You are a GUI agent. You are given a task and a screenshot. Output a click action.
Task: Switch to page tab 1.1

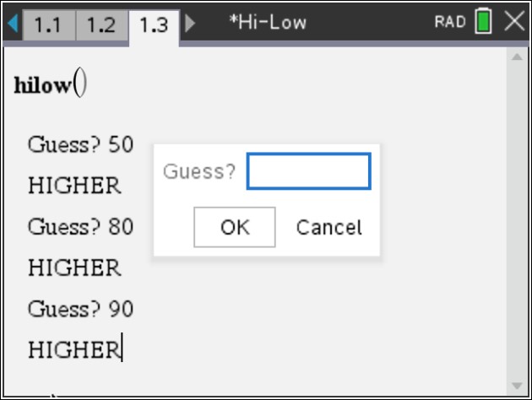pyautogui.click(x=49, y=25)
